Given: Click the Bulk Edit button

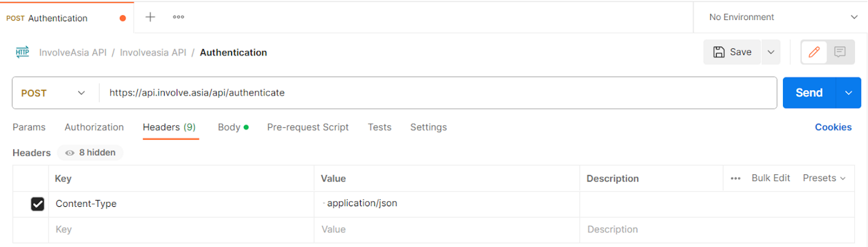Looking at the screenshot, I should tap(770, 178).
